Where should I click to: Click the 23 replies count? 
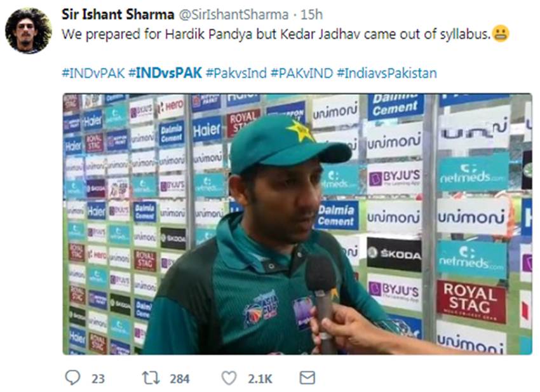[x=98, y=379]
